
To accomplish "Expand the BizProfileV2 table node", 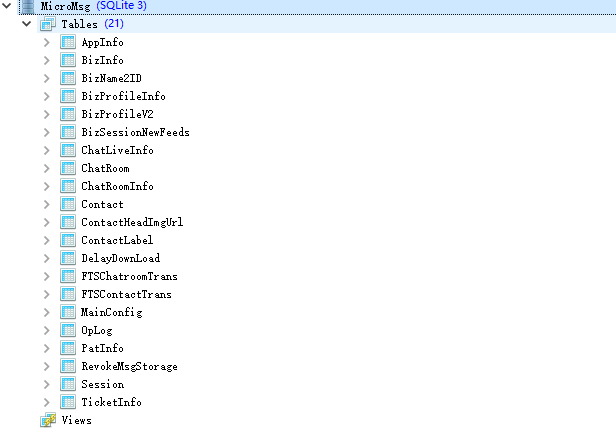I will (x=47, y=114).
